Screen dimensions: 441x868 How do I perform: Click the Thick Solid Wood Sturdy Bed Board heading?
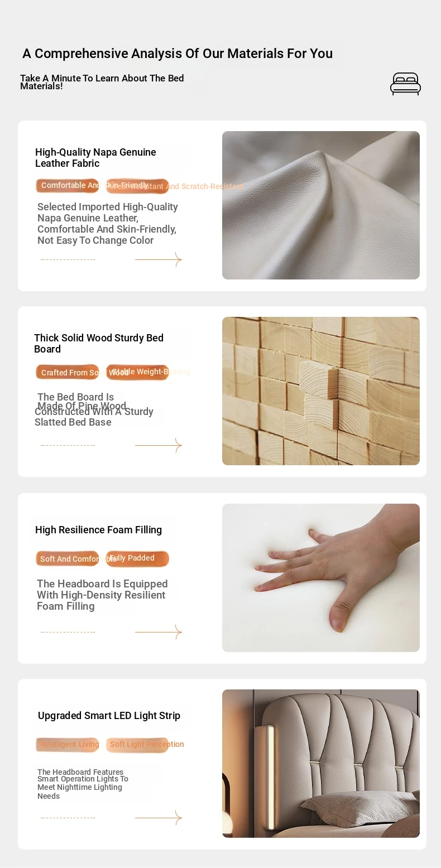(x=99, y=344)
